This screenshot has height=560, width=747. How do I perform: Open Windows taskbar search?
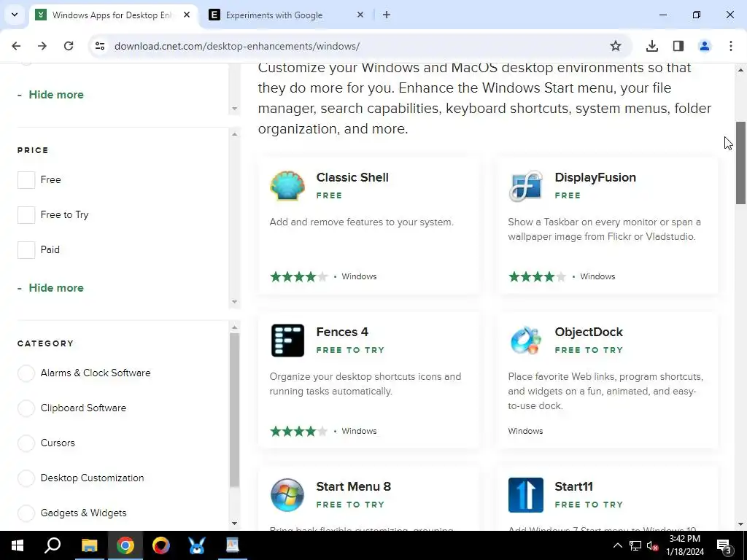coord(53,545)
